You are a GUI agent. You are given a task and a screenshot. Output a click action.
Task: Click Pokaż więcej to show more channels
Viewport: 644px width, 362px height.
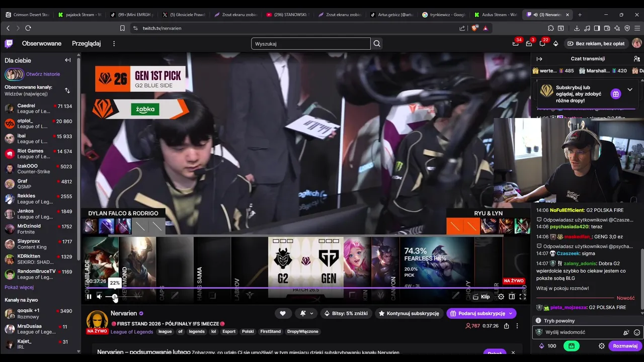point(19,288)
